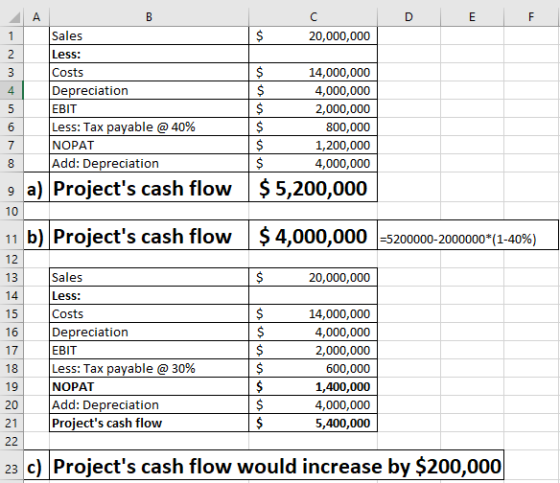Click 'EBIT' label in row 17
The width and height of the screenshot is (560, 483).
pos(149,350)
